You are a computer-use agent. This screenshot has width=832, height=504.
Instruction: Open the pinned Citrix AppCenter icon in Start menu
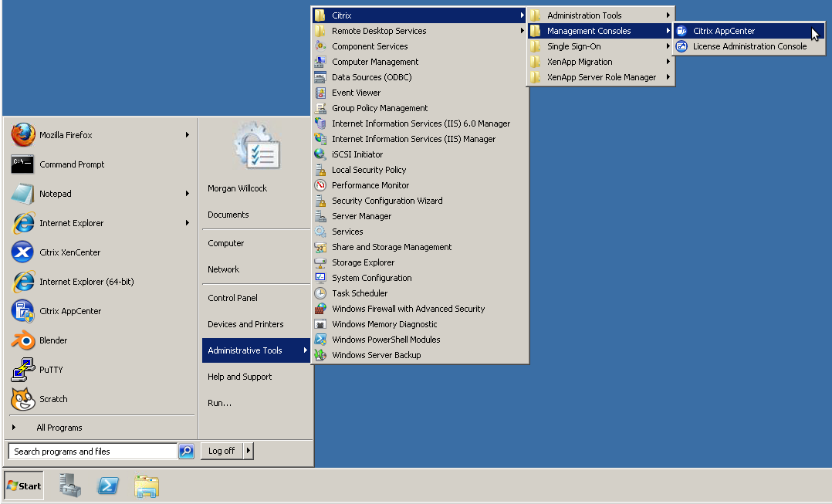click(23, 311)
